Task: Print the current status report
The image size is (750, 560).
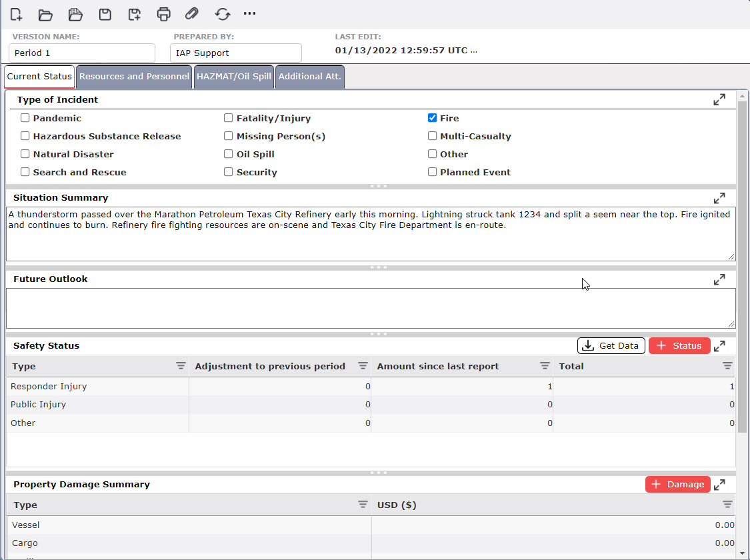Action: [164, 14]
